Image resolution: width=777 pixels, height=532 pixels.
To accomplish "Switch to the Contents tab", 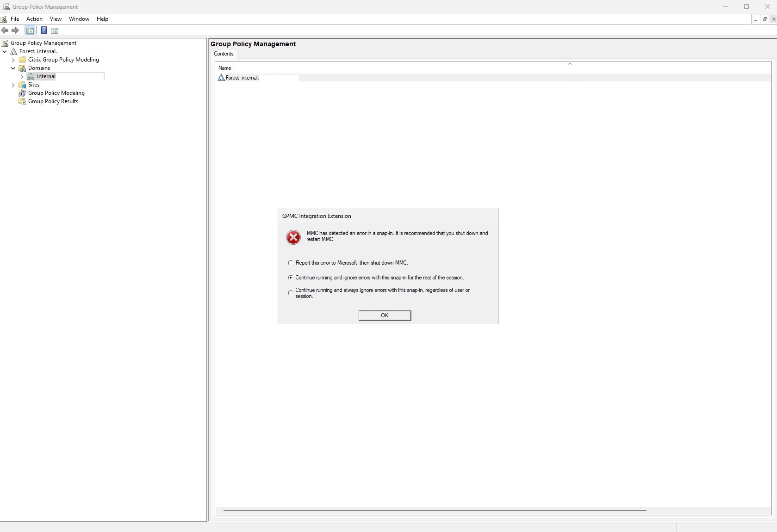I will click(x=224, y=54).
